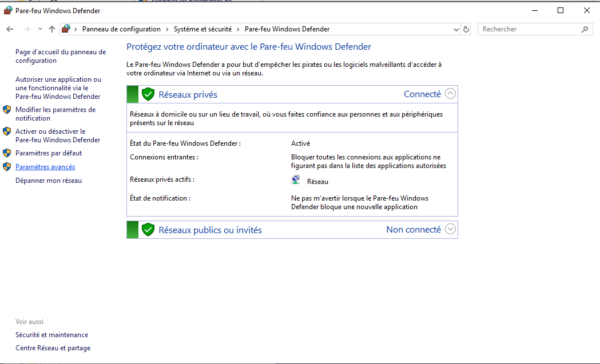Click the green shield beside Réseaux privés
The width and height of the screenshot is (600, 364).
click(x=148, y=94)
